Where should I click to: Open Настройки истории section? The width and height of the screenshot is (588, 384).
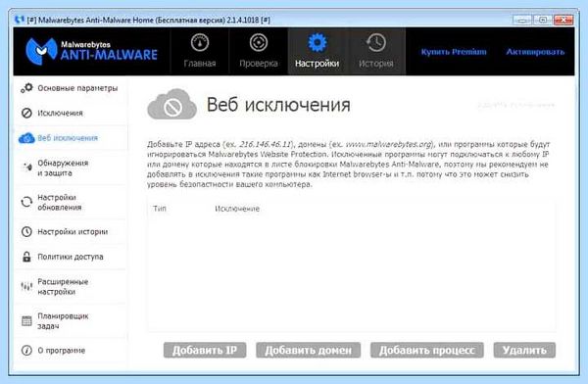click(x=71, y=232)
